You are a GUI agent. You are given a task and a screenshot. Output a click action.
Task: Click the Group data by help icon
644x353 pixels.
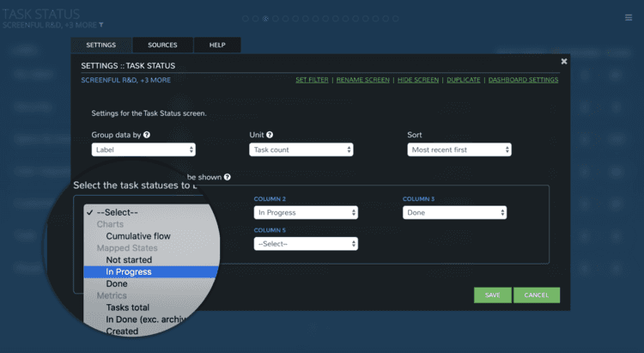click(x=147, y=135)
